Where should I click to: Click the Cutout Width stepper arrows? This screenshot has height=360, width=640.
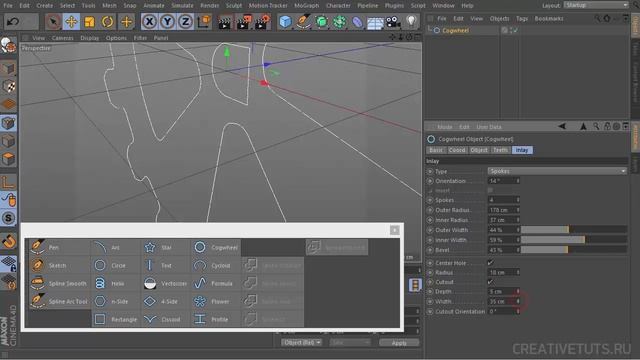[x=518, y=301]
